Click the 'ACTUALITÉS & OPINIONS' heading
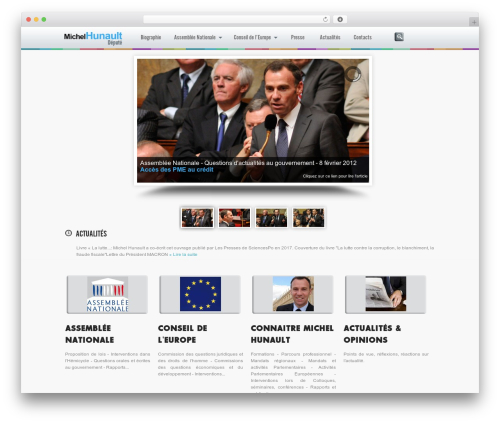Image resolution: width=500 pixels, height=423 pixels. point(372,334)
